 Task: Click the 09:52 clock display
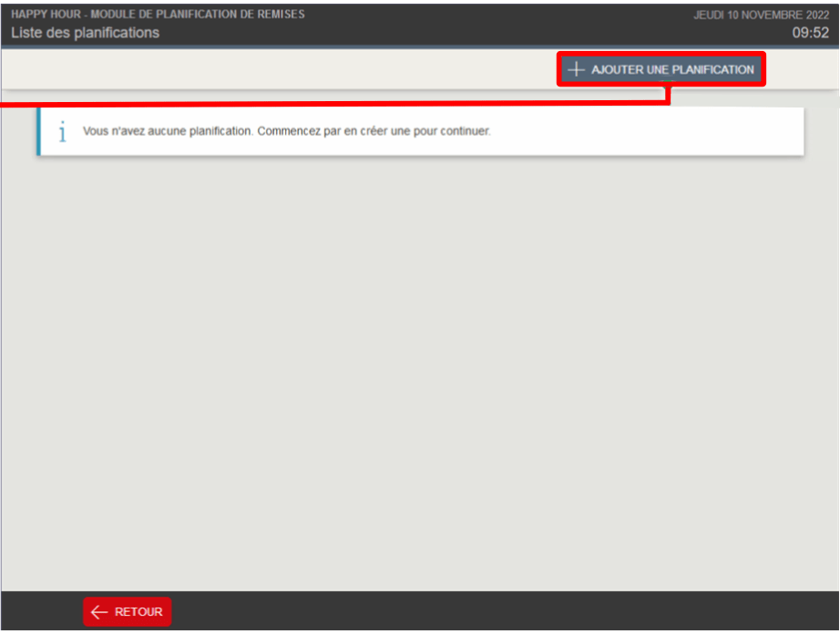tap(811, 33)
